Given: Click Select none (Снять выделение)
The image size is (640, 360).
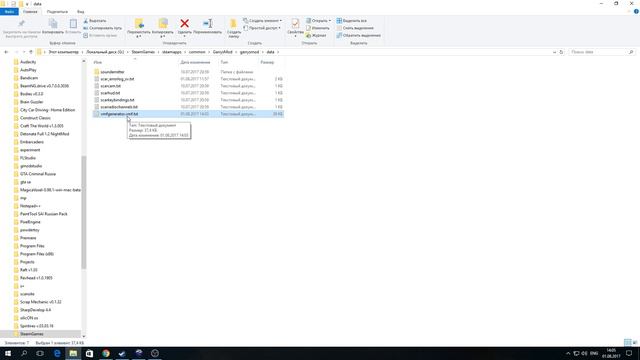Looking at the screenshot, I should pos(355,28).
